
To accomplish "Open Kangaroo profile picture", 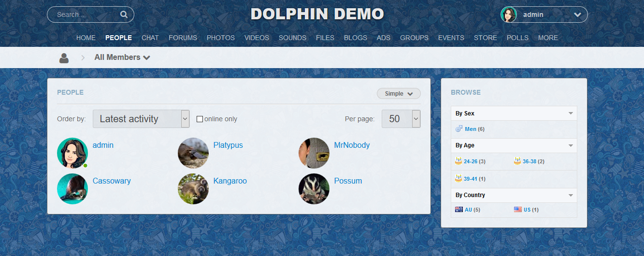I will 193,189.
